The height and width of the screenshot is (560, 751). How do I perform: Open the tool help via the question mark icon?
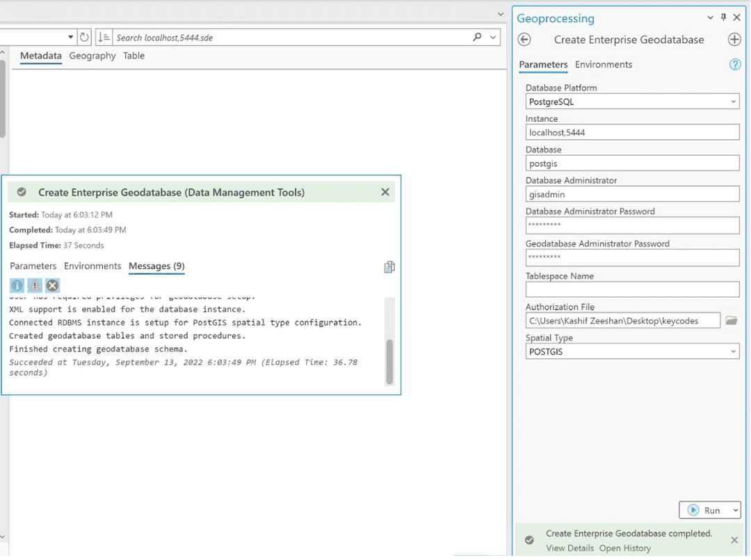coord(735,64)
